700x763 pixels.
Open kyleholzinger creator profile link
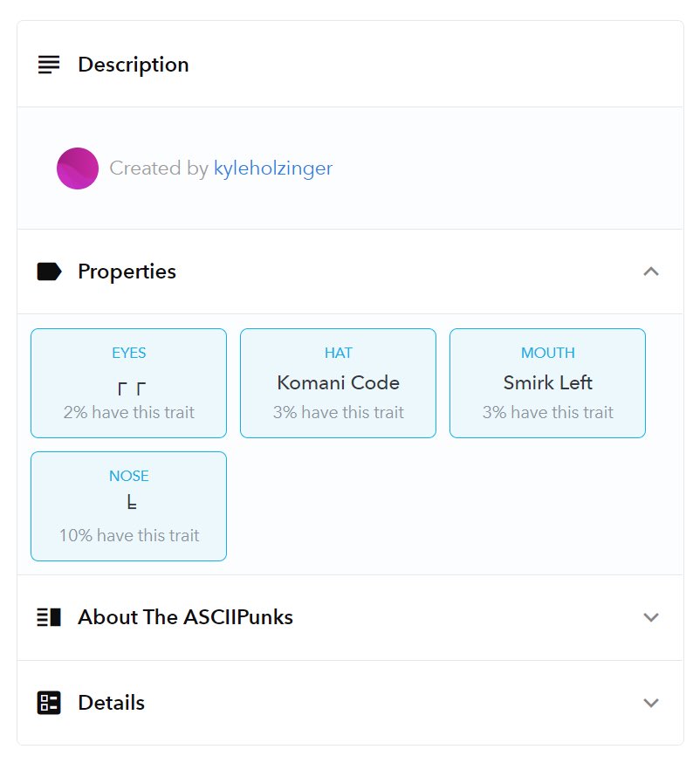(x=273, y=168)
